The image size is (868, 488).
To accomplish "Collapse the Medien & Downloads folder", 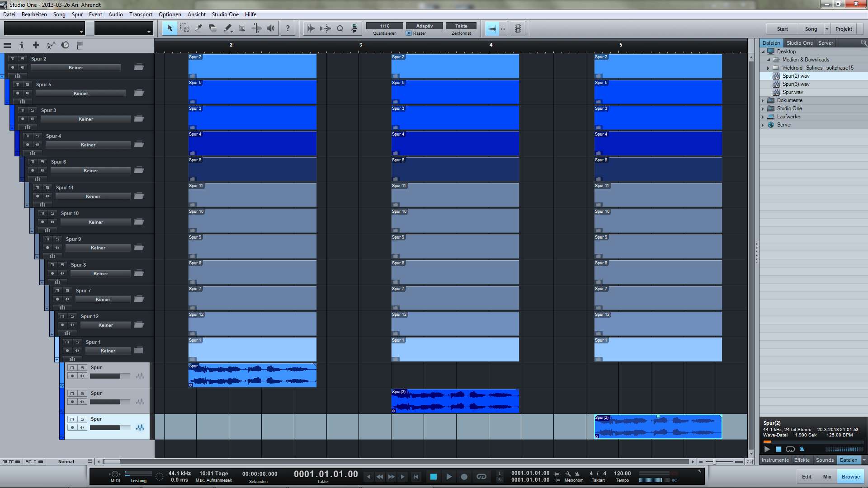I will point(769,60).
